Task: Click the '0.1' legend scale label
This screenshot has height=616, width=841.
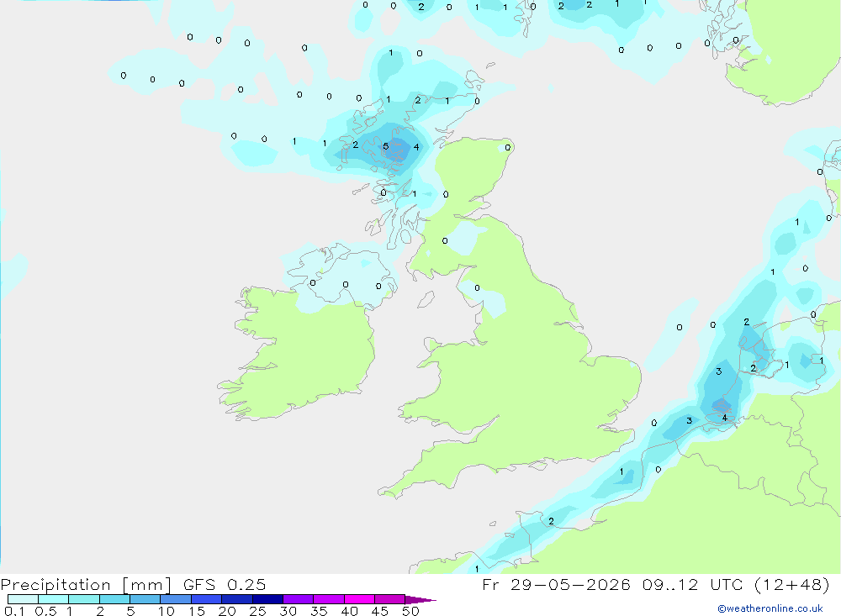Action: point(14,611)
